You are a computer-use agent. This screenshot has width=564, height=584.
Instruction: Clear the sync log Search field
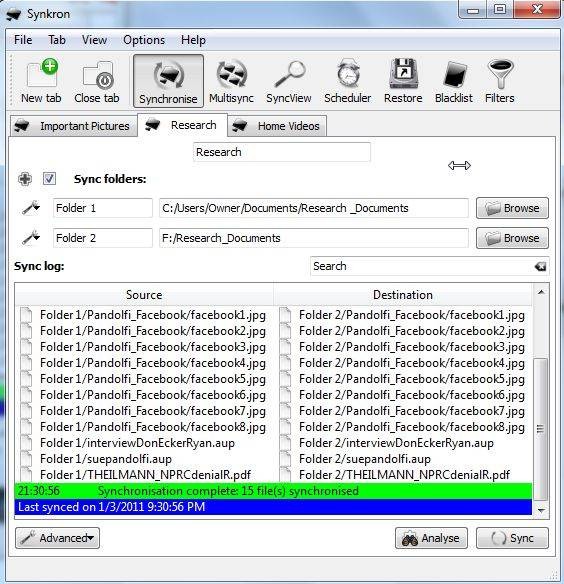(540, 266)
